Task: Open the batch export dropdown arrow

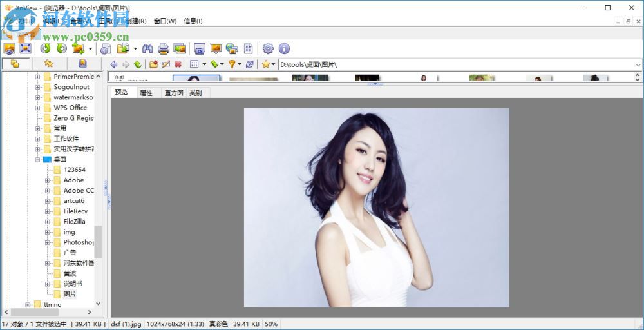Action: pos(135,50)
